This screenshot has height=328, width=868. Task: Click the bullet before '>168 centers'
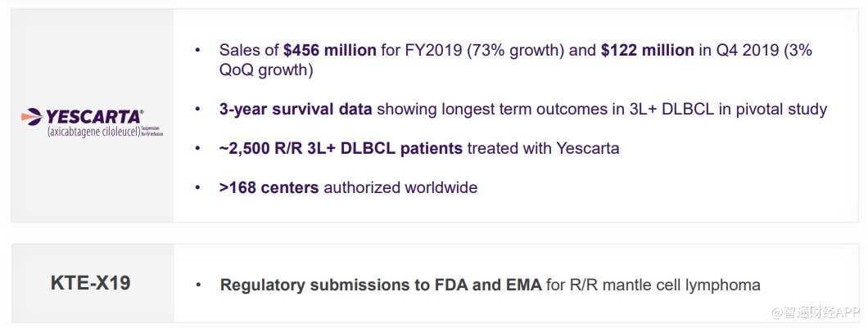point(197,188)
